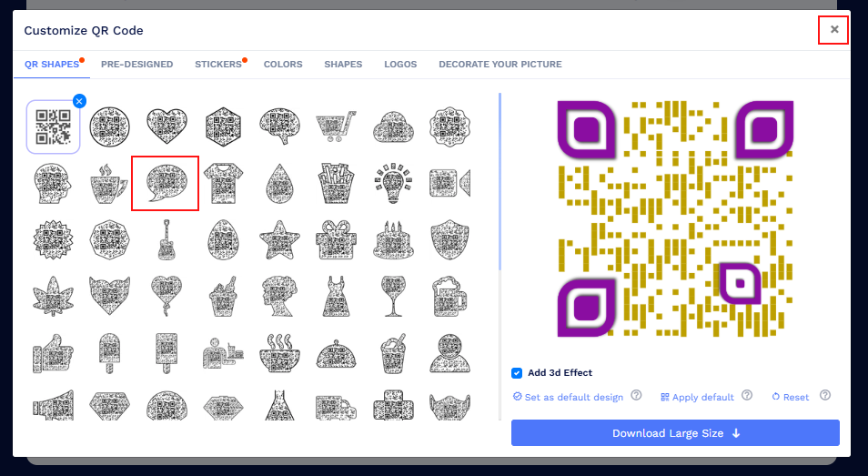This screenshot has width=868, height=476.
Task: Pick the shield QR shape
Action: point(450,239)
